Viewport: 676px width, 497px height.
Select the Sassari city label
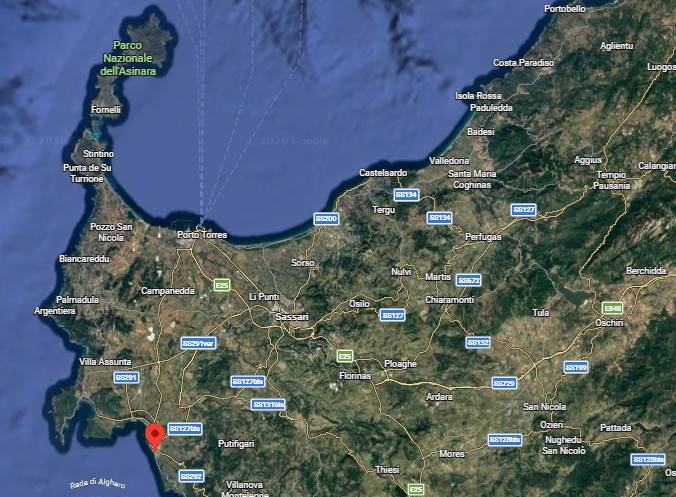pos(292,317)
